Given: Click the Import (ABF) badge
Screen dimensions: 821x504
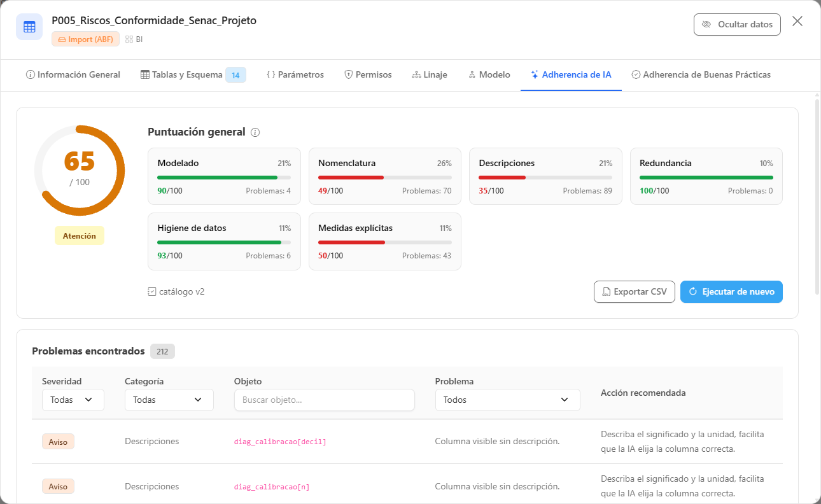Looking at the screenshot, I should pyautogui.click(x=85, y=39).
